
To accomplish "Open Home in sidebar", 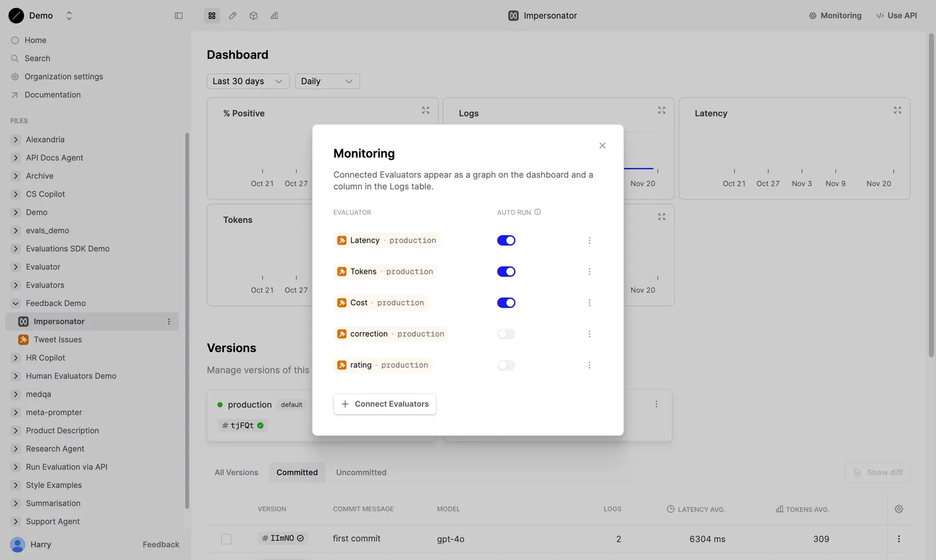I will (x=35, y=40).
